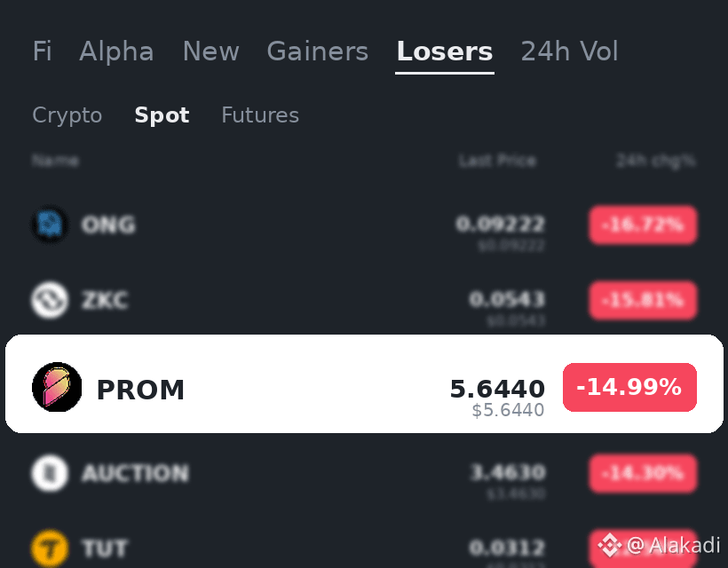The height and width of the screenshot is (568, 728).
Task: Tap the ZKC coin icon
Action: pyautogui.click(x=50, y=300)
